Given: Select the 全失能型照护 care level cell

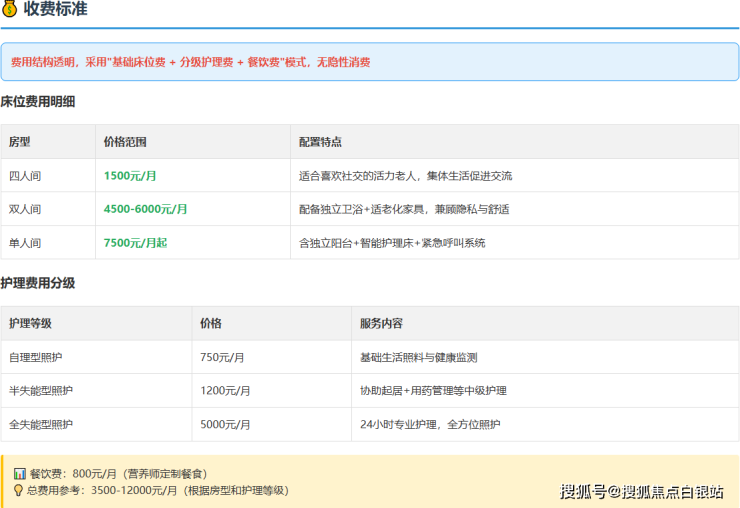Looking at the screenshot, I should click(41, 425).
